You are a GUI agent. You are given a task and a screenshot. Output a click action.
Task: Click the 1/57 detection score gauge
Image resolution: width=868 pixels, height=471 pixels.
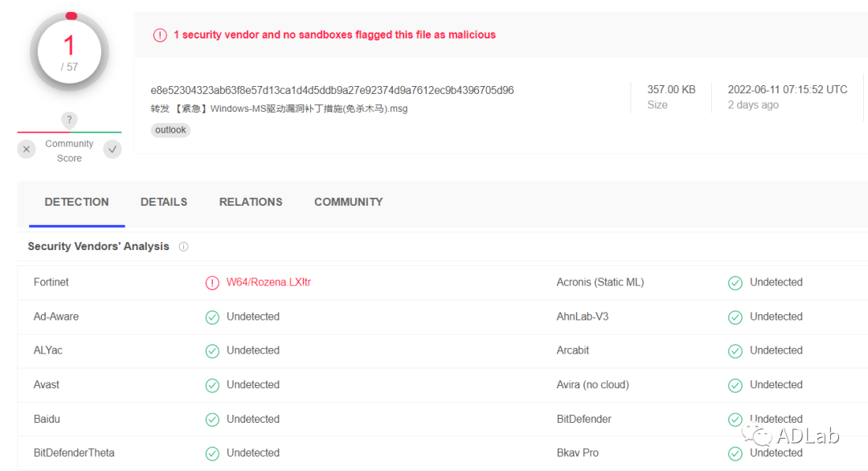click(x=69, y=52)
